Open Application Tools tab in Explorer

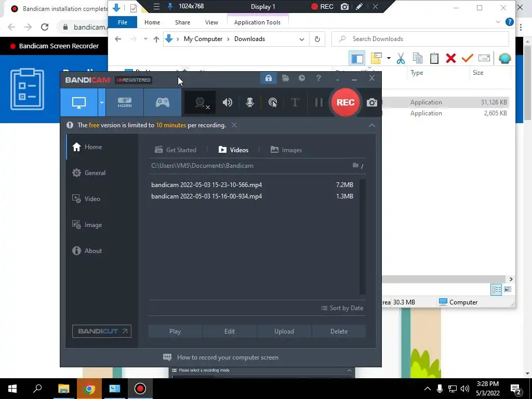tap(258, 22)
